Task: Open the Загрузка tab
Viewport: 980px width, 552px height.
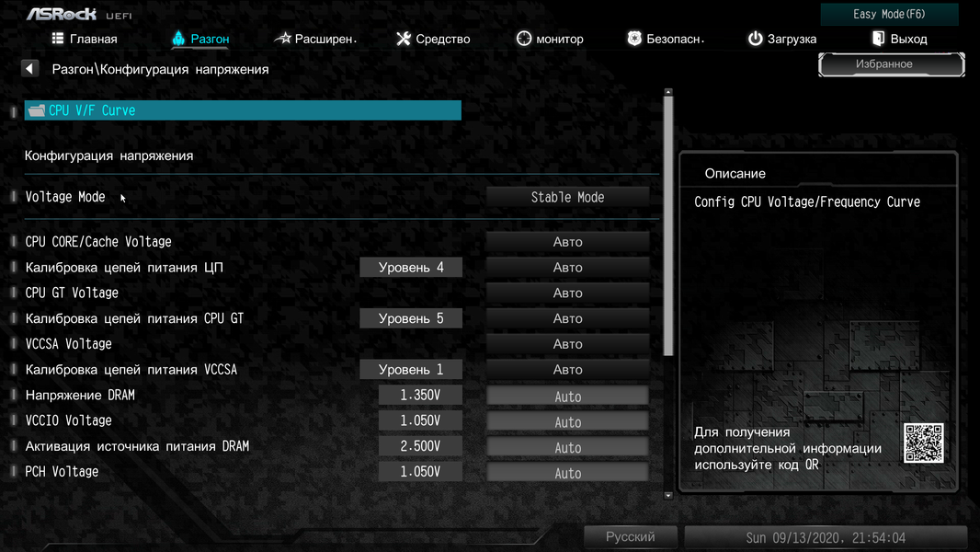Action: [x=782, y=39]
